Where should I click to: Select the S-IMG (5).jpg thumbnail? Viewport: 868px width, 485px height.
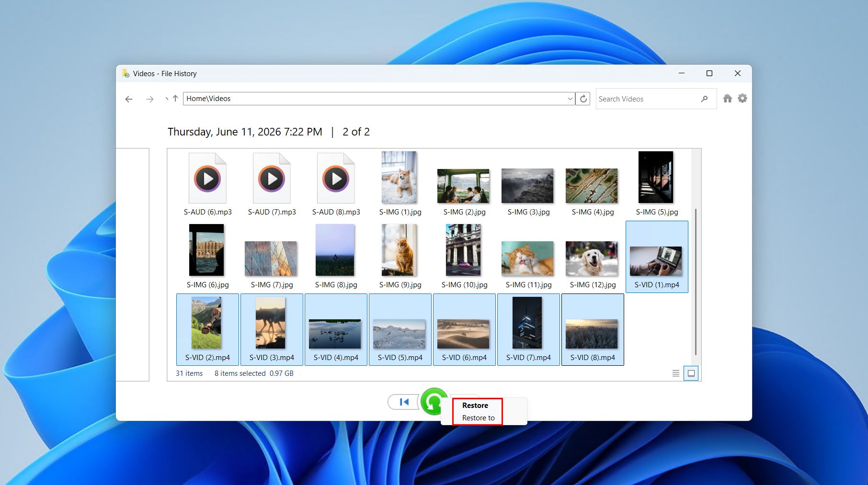coord(656,178)
